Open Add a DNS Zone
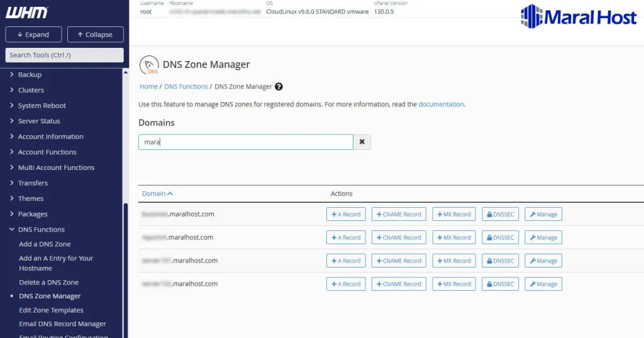644x338 pixels. (x=45, y=244)
